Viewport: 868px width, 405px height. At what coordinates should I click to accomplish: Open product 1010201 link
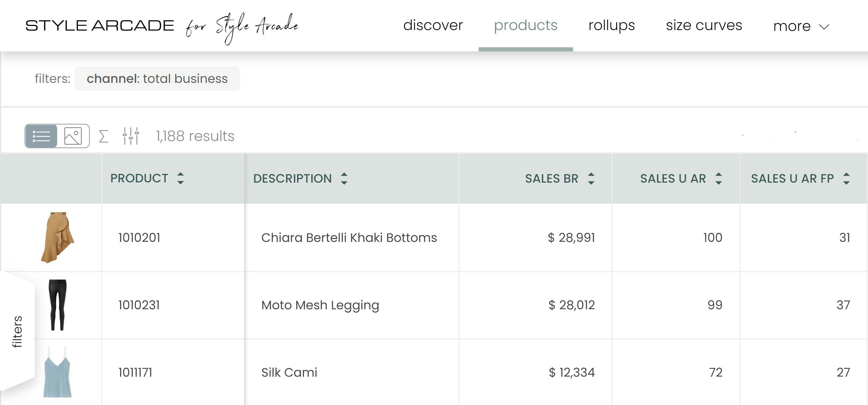coord(139,238)
